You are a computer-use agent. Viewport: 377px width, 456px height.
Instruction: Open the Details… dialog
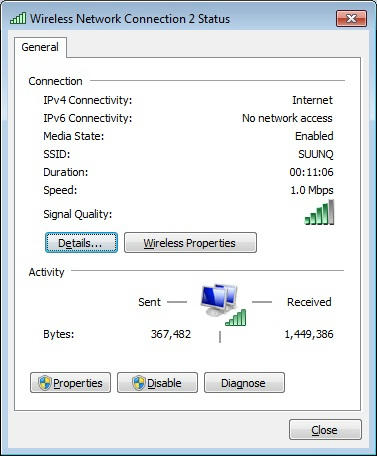81,243
